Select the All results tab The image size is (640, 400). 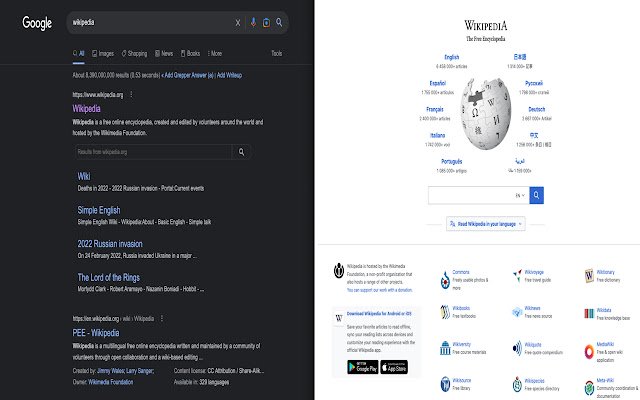[79, 53]
